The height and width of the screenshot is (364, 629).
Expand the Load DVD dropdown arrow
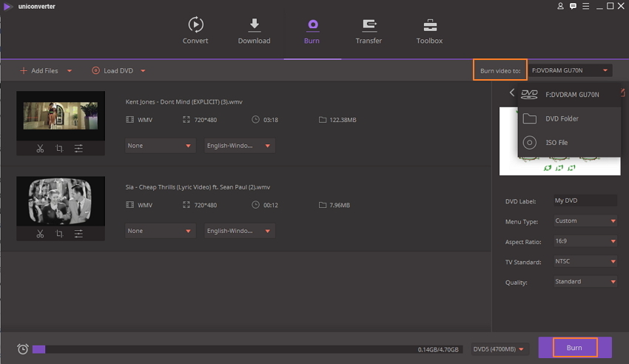coord(144,71)
